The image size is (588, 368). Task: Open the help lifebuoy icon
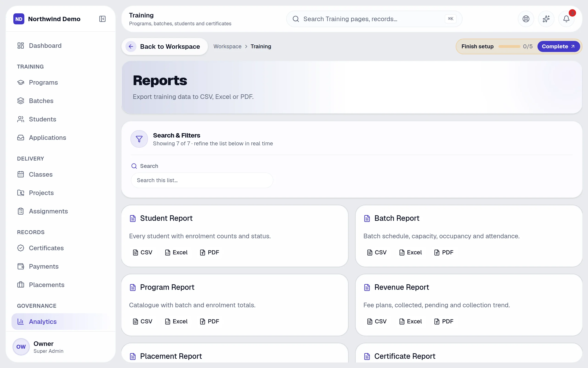pos(526,19)
